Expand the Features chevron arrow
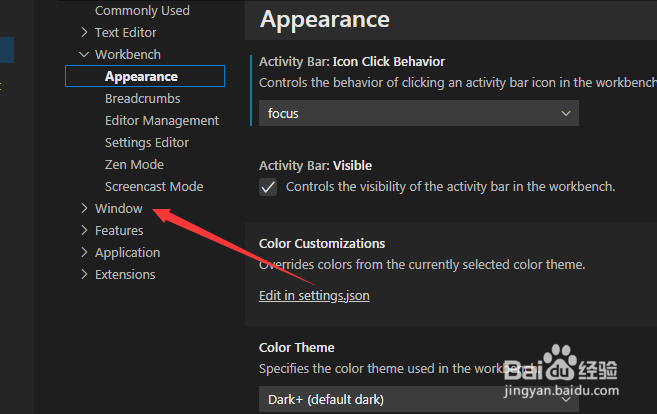This screenshot has height=414, width=657. 85,231
